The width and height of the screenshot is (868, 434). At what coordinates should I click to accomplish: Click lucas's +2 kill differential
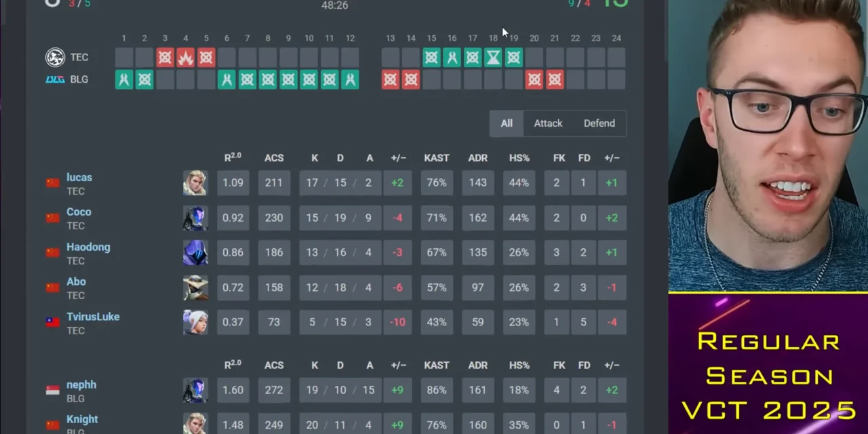coord(397,183)
